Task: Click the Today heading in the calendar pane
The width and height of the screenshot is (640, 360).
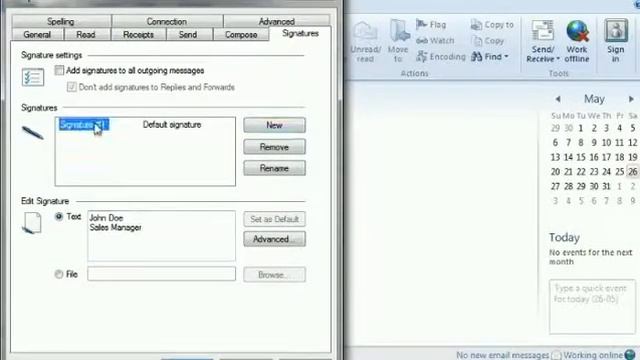Action: (564, 237)
